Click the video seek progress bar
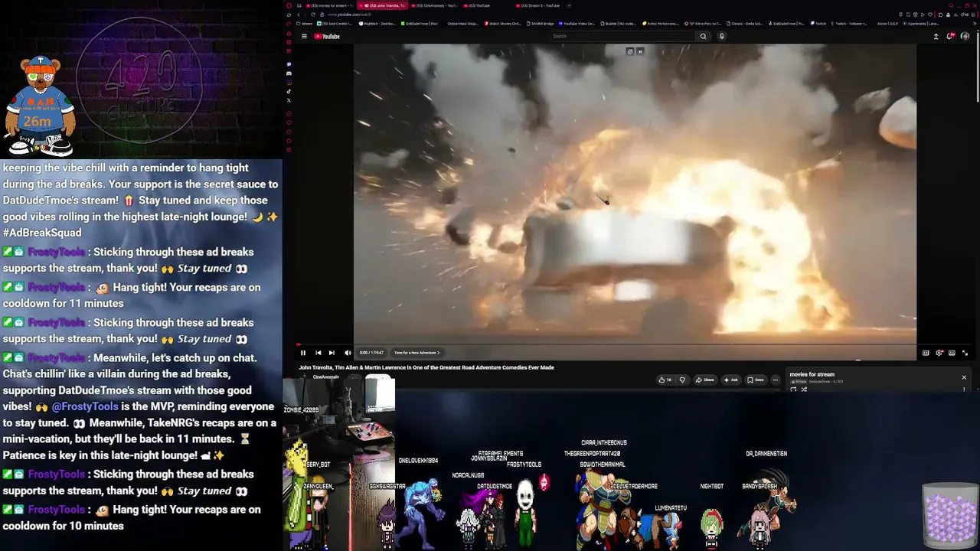Screen dimensions: 980x551 point(635,344)
